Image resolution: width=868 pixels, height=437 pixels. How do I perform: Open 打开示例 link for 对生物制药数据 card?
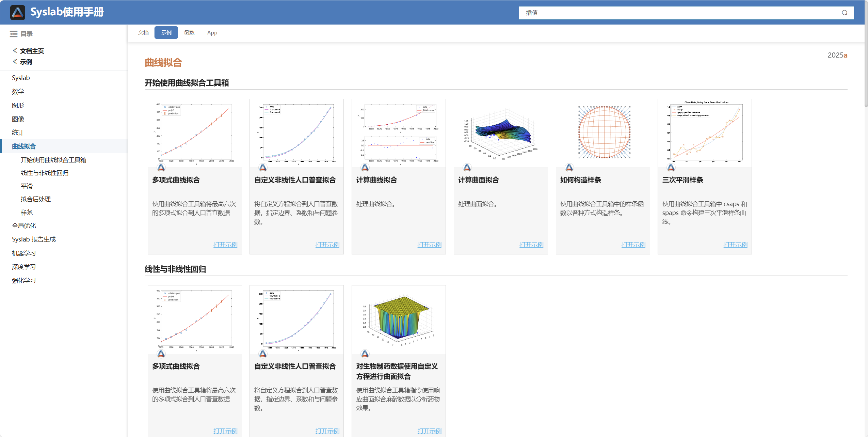click(429, 431)
